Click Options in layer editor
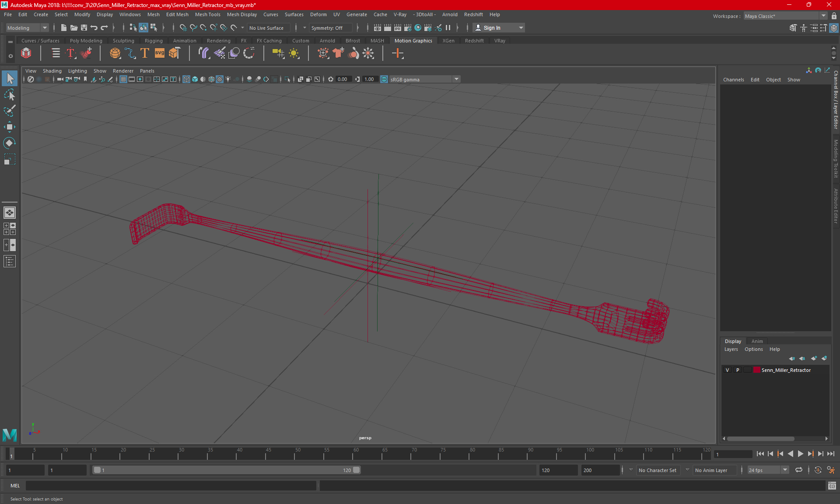Screen dimensions: 840x504 pos(753,349)
